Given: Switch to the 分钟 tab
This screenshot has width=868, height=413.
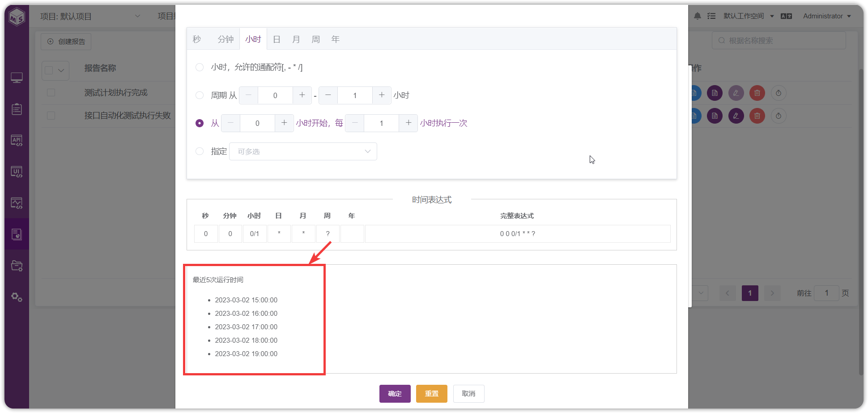Looking at the screenshot, I should tap(226, 39).
